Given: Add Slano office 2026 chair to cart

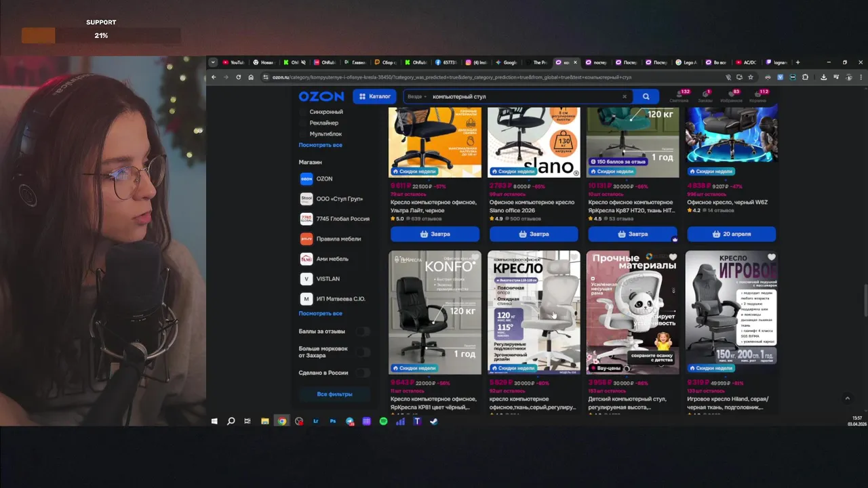Looking at the screenshot, I should [x=534, y=234].
